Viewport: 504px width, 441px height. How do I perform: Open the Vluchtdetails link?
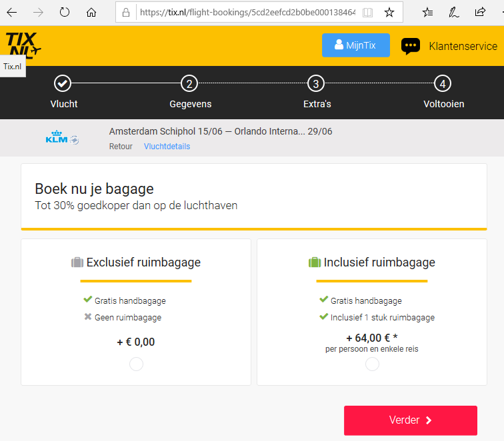(x=167, y=147)
